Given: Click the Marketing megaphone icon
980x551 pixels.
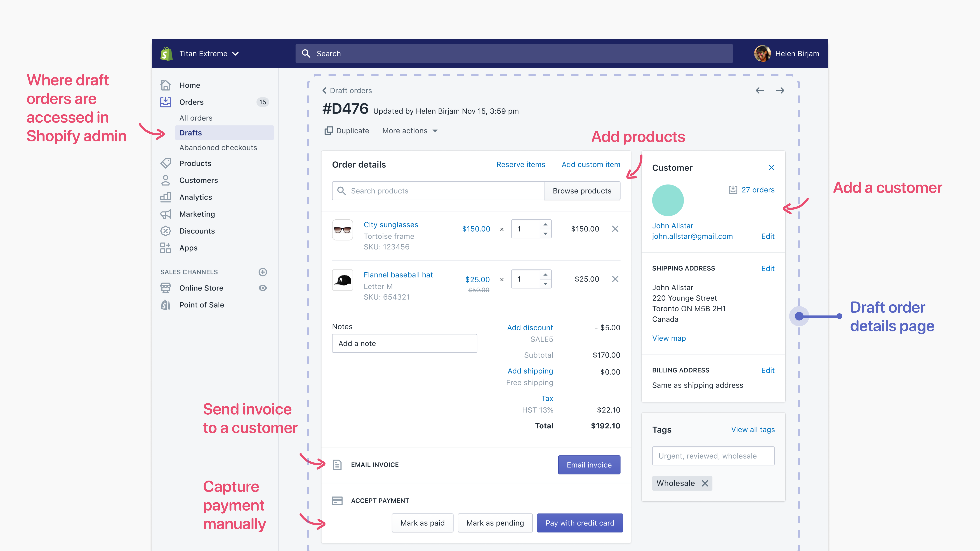Looking at the screenshot, I should click(x=166, y=214).
